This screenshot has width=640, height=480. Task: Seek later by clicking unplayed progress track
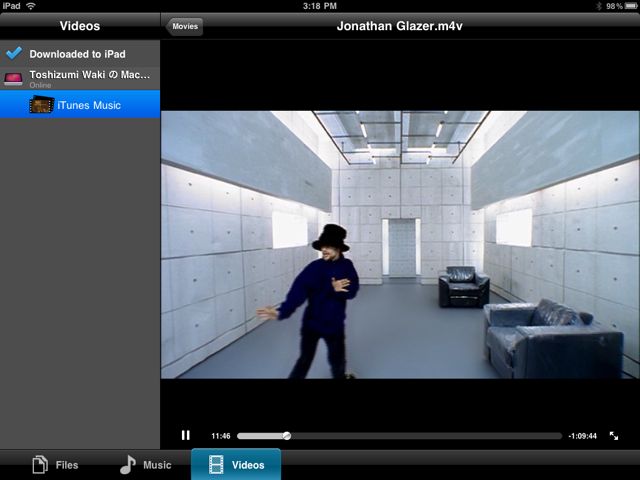click(x=427, y=436)
